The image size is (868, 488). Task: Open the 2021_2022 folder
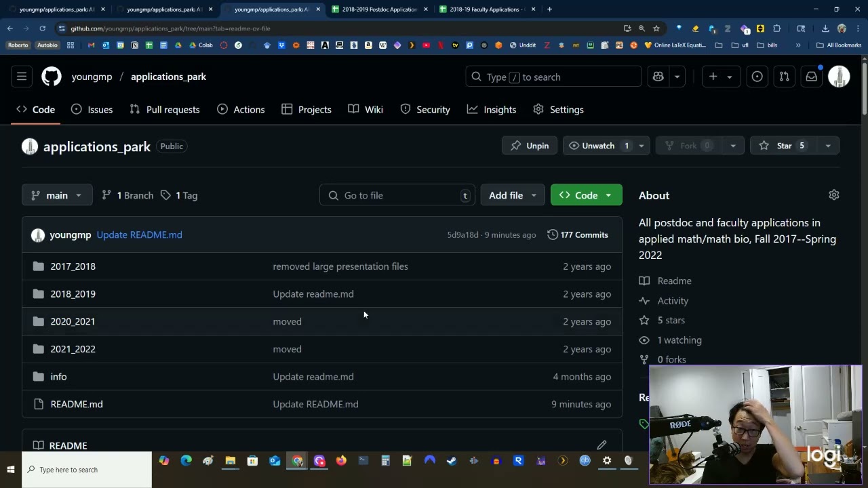tap(73, 349)
